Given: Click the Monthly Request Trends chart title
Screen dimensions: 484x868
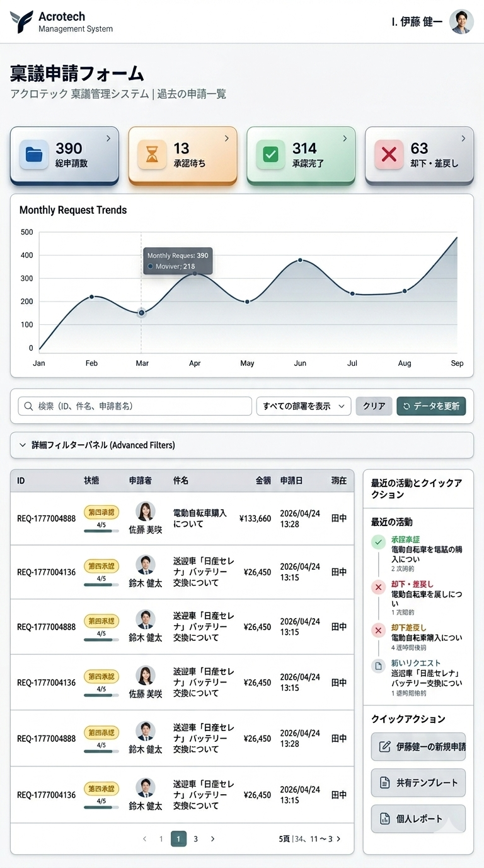Looking at the screenshot, I should [x=73, y=210].
